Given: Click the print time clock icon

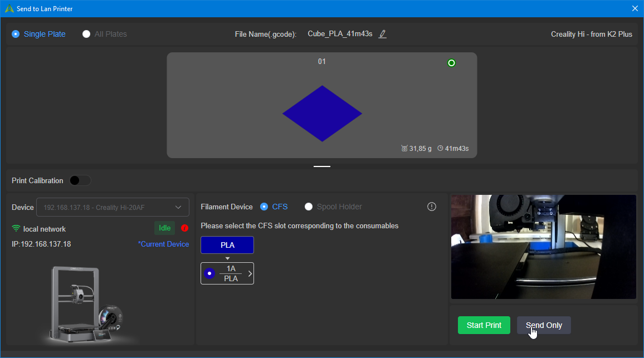Looking at the screenshot, I should tap(440, 148).
